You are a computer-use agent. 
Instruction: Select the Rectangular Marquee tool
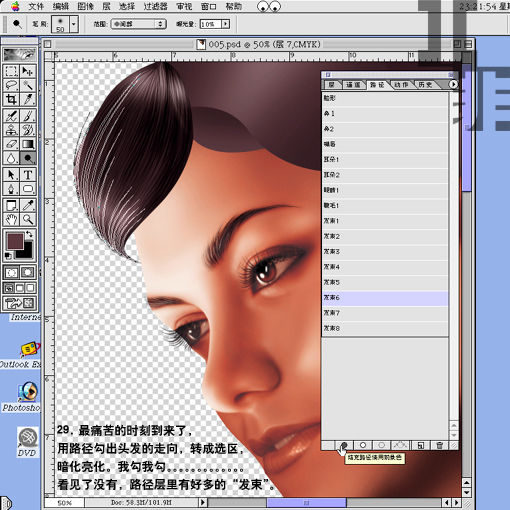(11, 71)
